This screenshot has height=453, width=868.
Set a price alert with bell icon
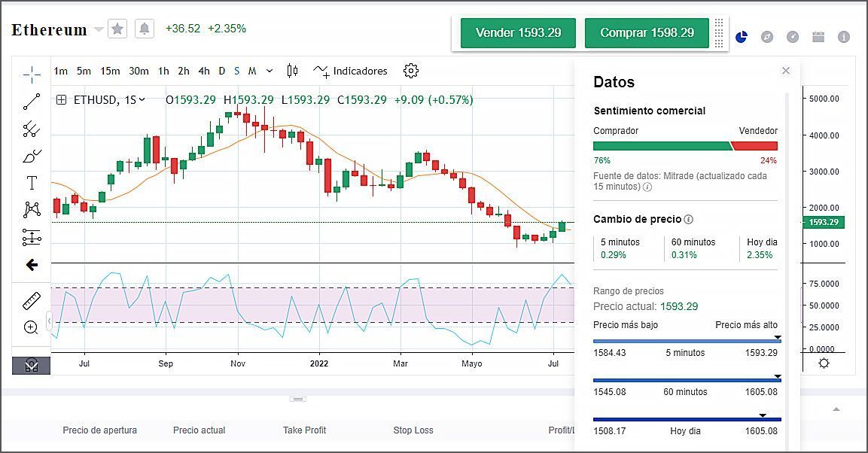145,29
